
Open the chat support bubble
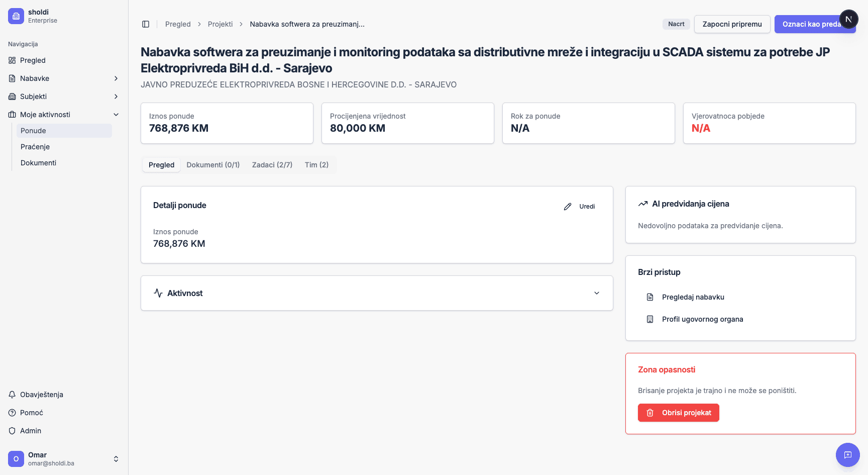848,455
